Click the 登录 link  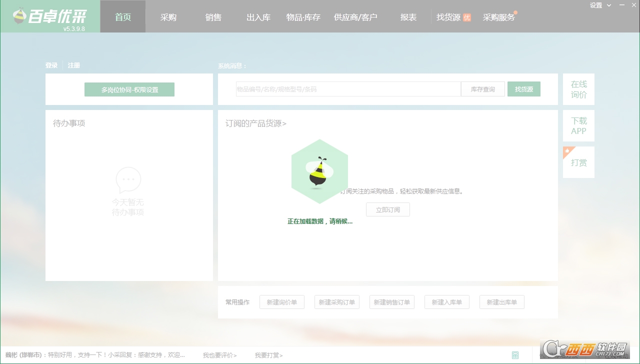[x=51, y=65]
